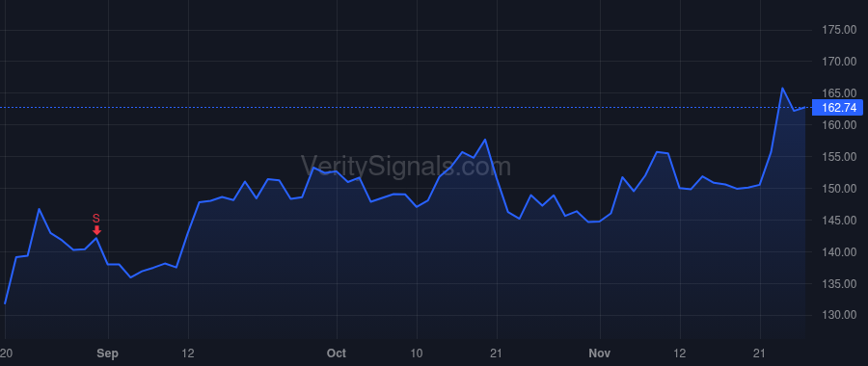The width and height of the screenshot is (868, 366).
Task: Click the 150.00 price axis label
Action: 839,189
